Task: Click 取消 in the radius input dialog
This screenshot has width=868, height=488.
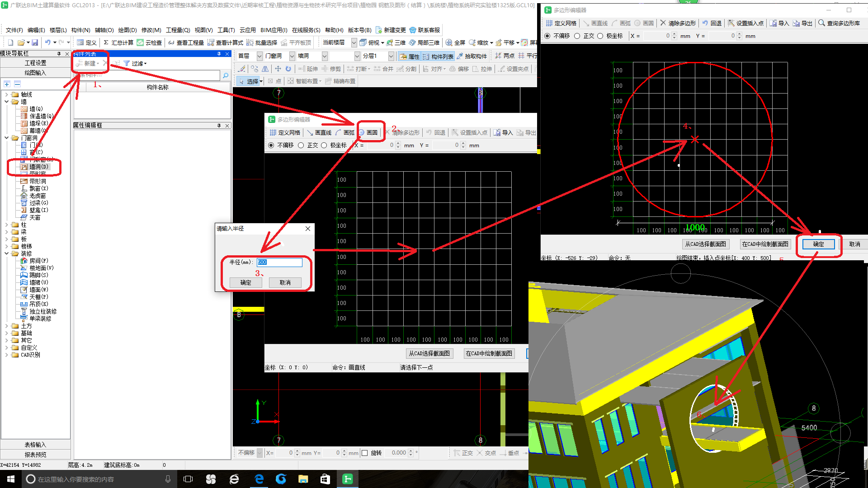Action: click(x=285, y=282)
